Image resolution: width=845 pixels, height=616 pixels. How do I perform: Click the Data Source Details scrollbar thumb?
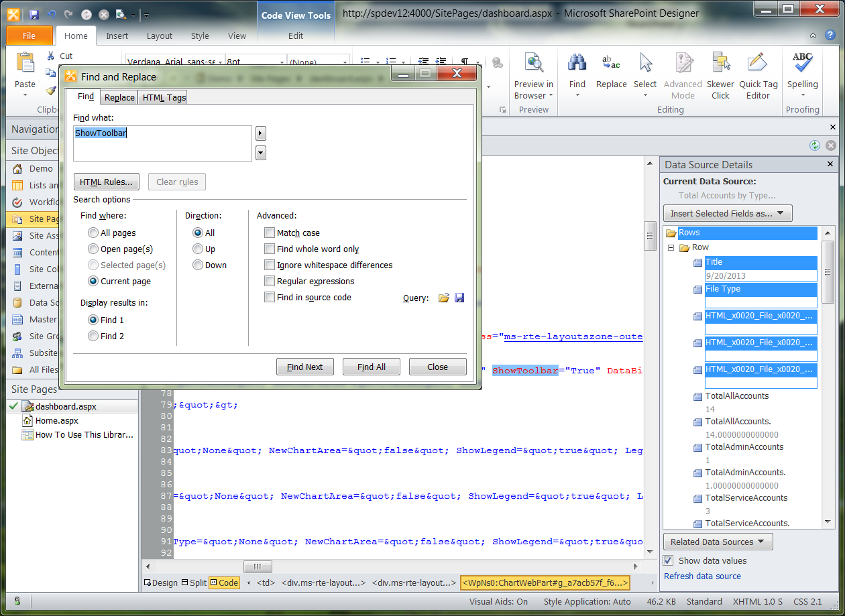click(x=828, y=273)
